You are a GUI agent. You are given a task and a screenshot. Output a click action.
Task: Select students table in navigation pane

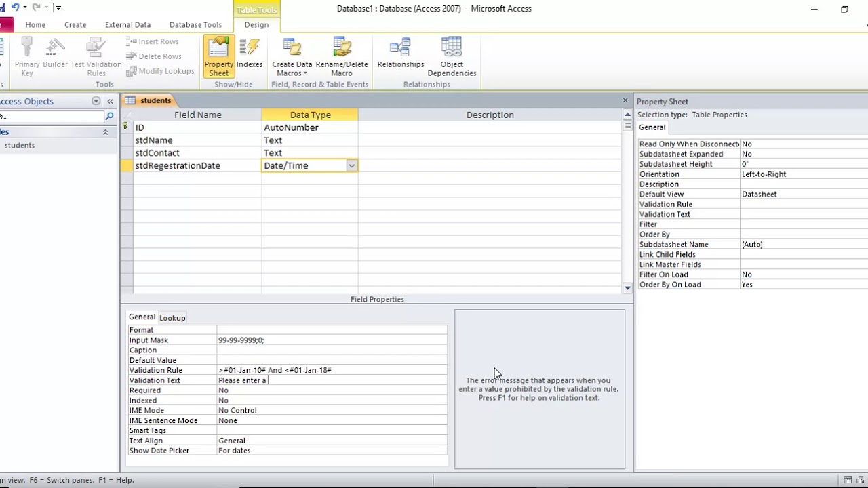(x=20, y=145)
